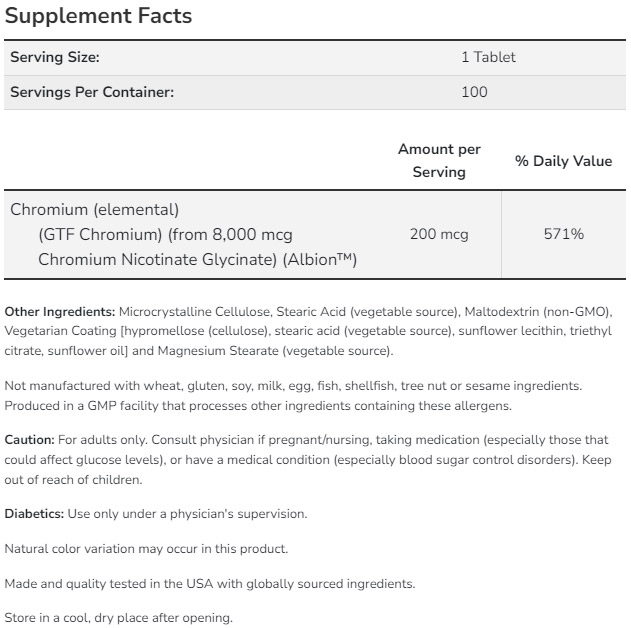Click the Amount per Serving column header
The image size is (631, 628).
[x=439, y=160]
